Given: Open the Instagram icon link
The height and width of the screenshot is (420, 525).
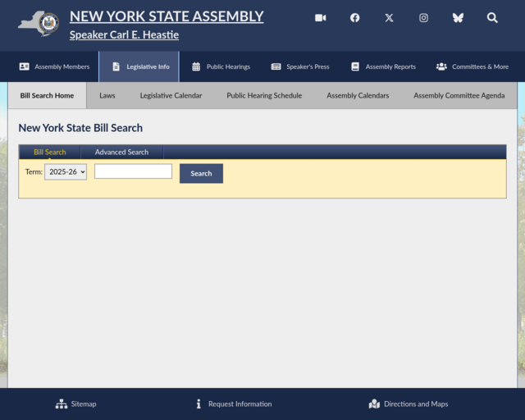Looking at the screenshot, I should click(x=423, y=18).
